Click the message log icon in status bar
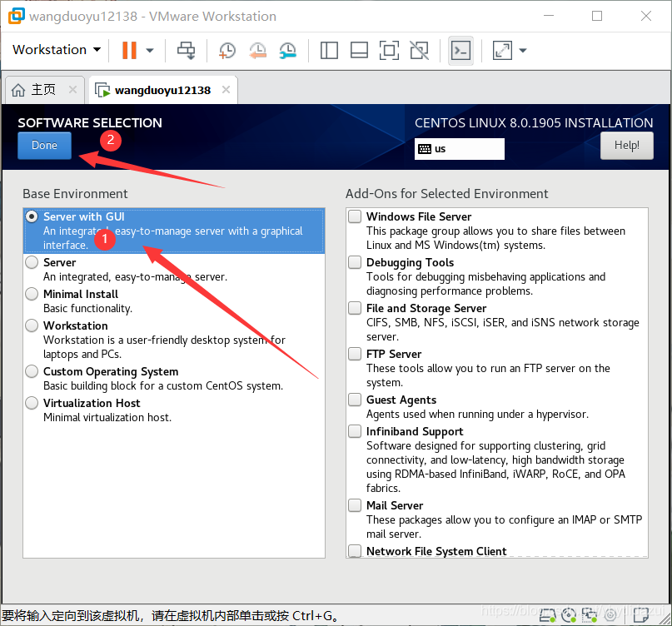The height and width of the screenshot is (626, 672). [x=640, y=616]
